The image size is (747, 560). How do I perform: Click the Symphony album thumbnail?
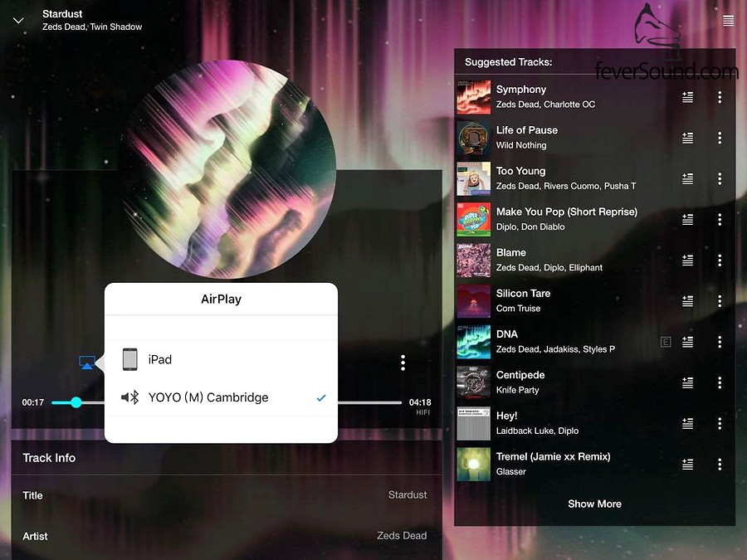pos(474,97)
